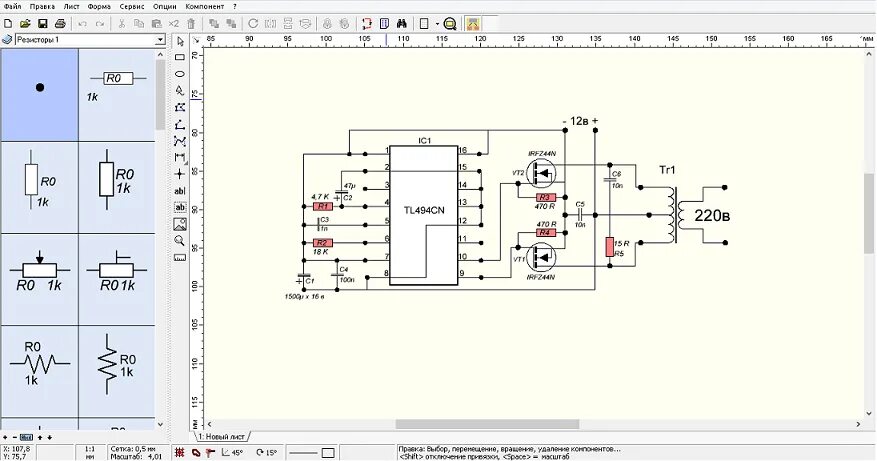The height and width of the screenshot is (461, 877).
Task: Click the fill style square in status bar
Action: [328, 453]
